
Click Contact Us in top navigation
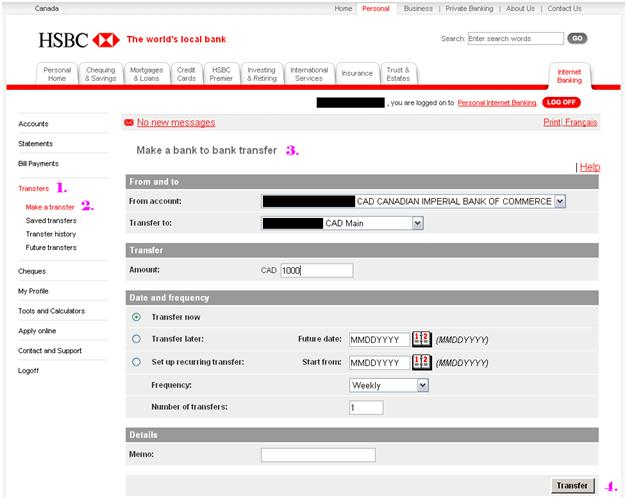564,8
